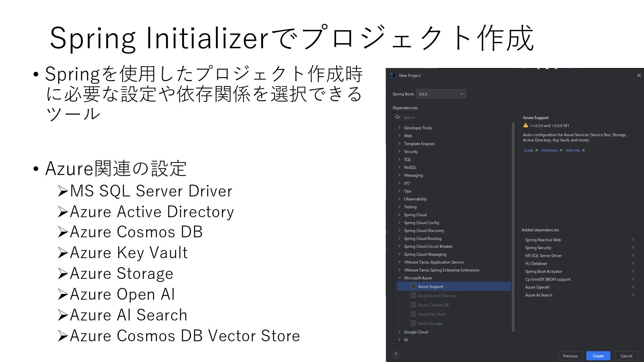Expand the Template Engines category

(x=399, y=143)
